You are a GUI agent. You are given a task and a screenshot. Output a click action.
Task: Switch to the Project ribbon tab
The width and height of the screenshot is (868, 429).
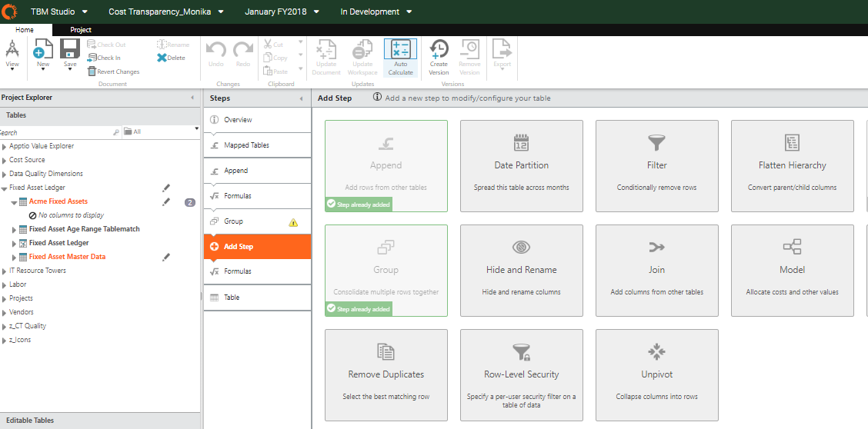tap(81, 30)
